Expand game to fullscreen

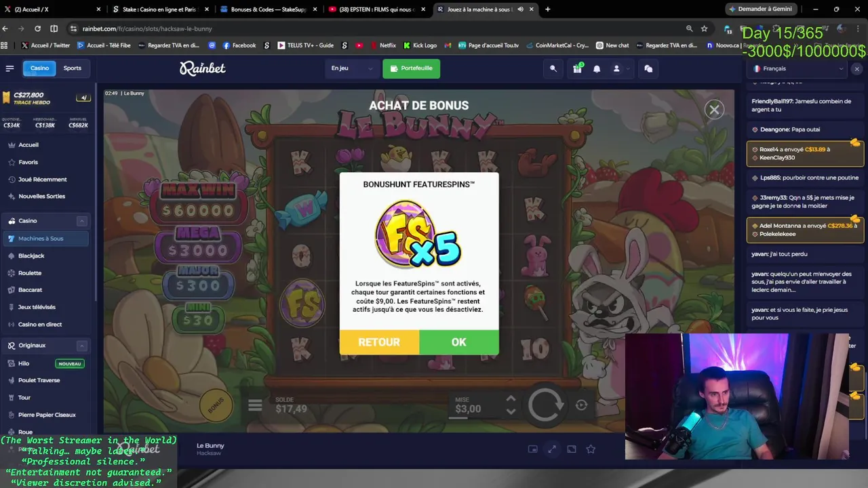[x=552, y=449]
